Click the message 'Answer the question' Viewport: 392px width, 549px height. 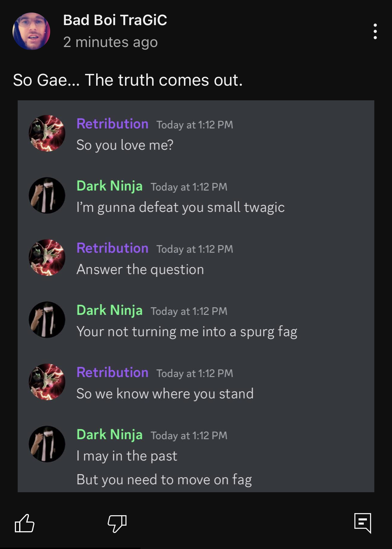pos(140,270)
